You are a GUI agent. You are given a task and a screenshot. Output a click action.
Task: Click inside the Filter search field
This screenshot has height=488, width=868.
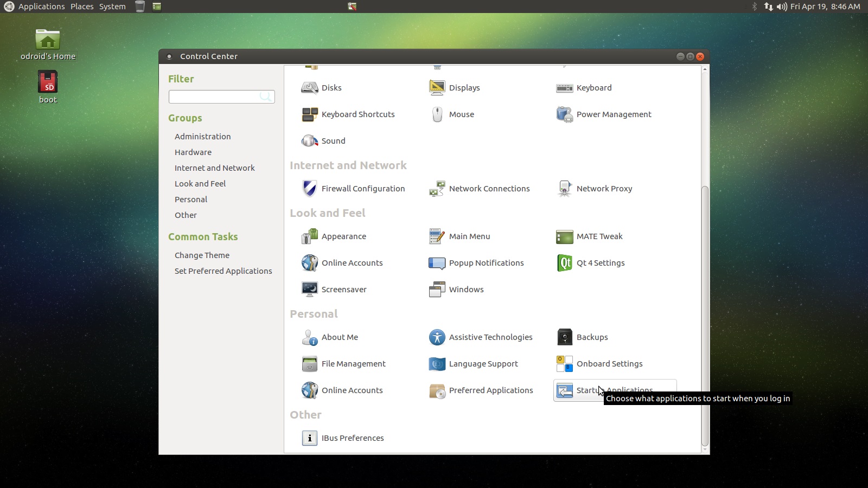217,97
